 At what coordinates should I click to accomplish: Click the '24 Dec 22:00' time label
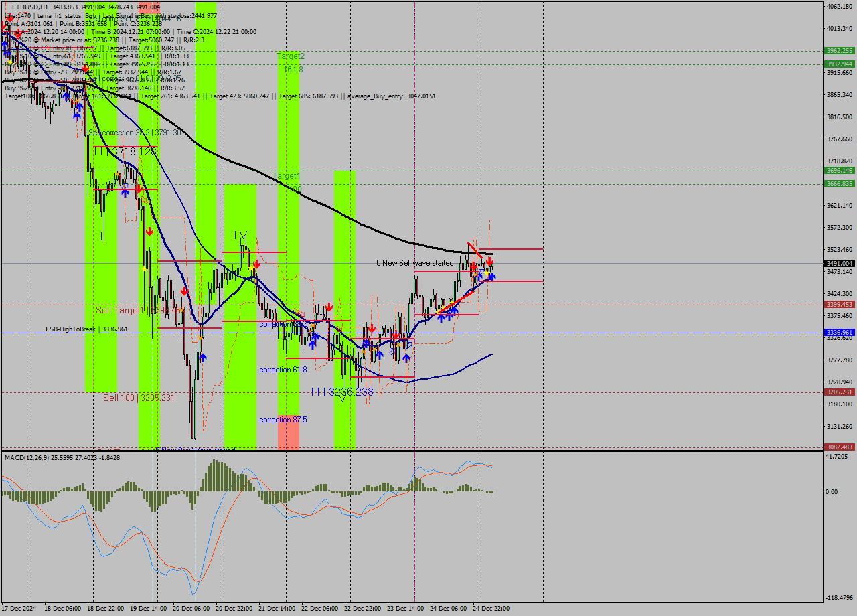[491, 608]
